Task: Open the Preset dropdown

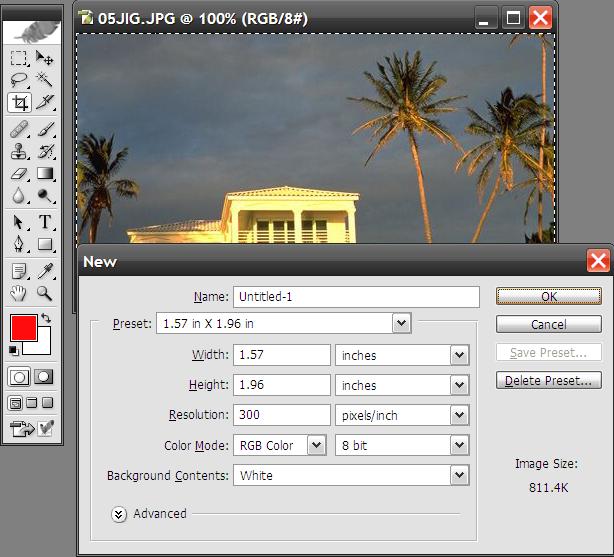Action: point(401,324)
